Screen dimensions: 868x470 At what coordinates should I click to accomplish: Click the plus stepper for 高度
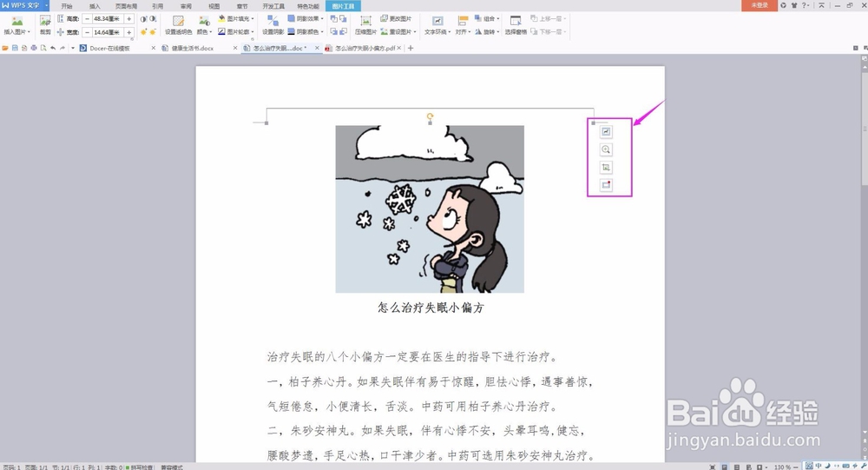click(129, 19)
